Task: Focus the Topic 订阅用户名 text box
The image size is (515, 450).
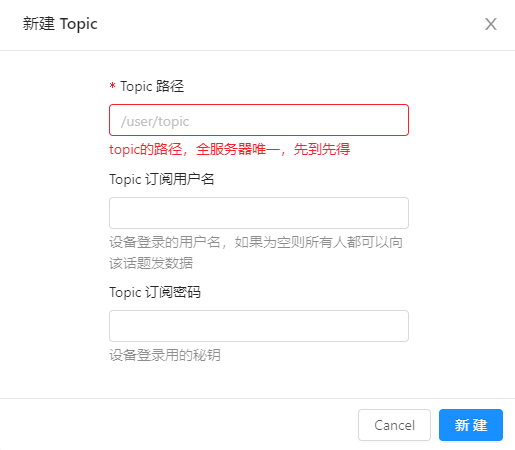Action: 259,213
